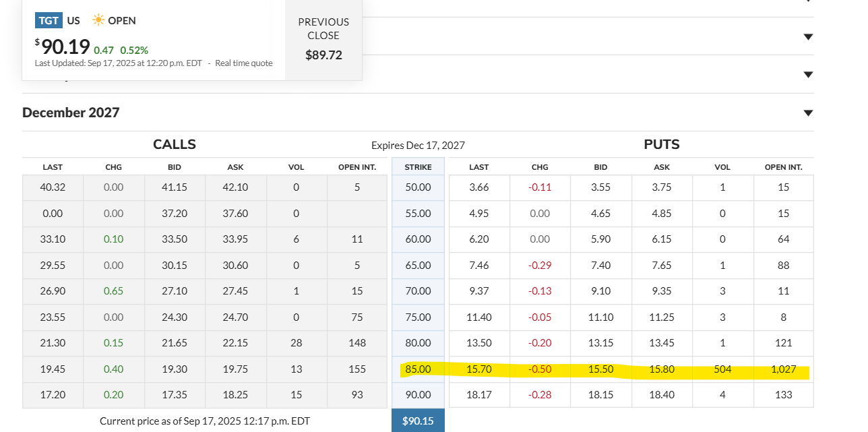This screenshot has width=868, height=432.
Task: Expand the section directly above December 2027
Action: [808, 75]
